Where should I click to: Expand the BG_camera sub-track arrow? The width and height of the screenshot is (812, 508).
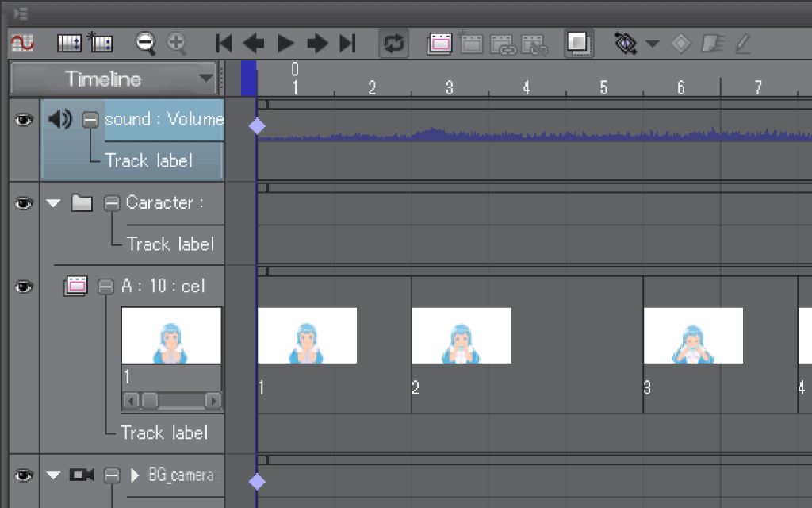pos(135,475)
